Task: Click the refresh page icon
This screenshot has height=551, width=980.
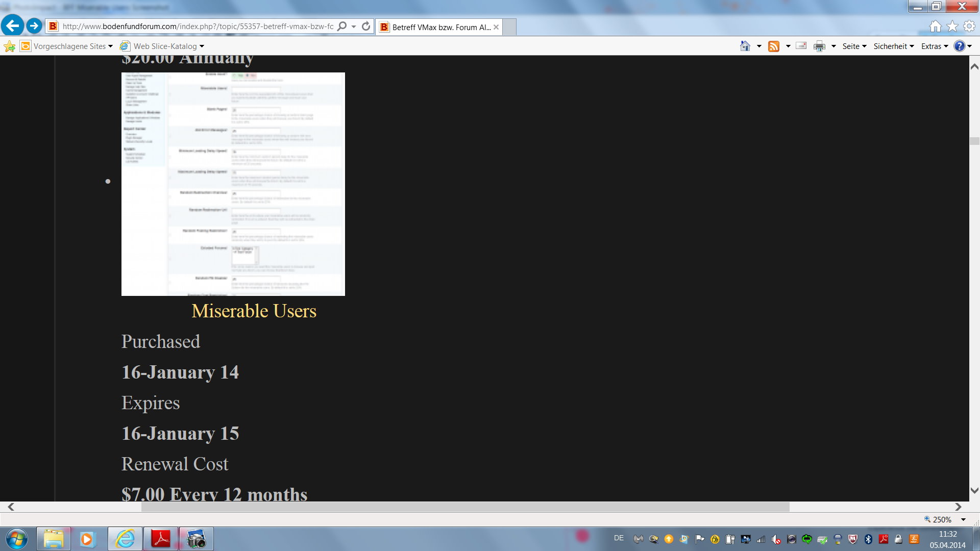Action: (366, 27)
